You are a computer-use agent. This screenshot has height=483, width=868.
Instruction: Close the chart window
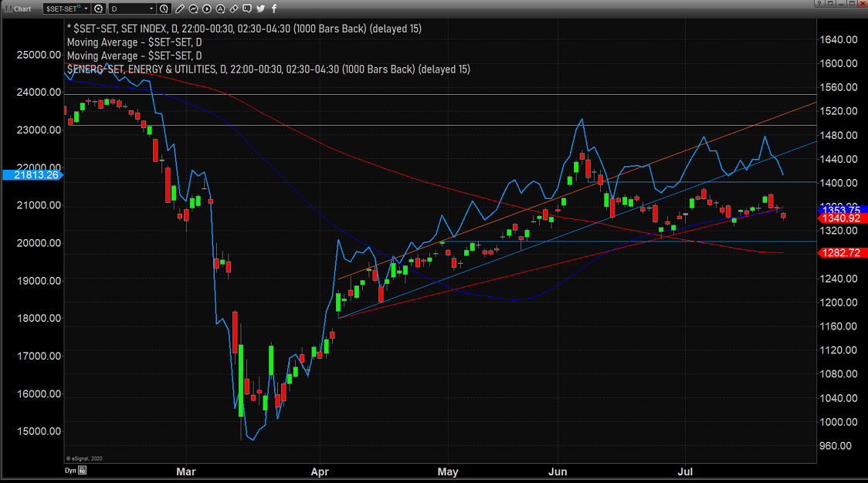point(862,3)
